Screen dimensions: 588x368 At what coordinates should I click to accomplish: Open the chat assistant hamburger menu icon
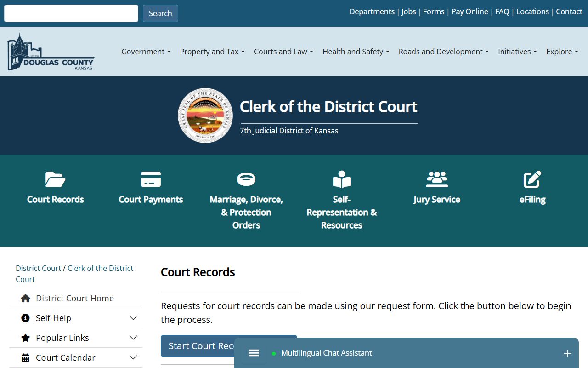point(254,353)
